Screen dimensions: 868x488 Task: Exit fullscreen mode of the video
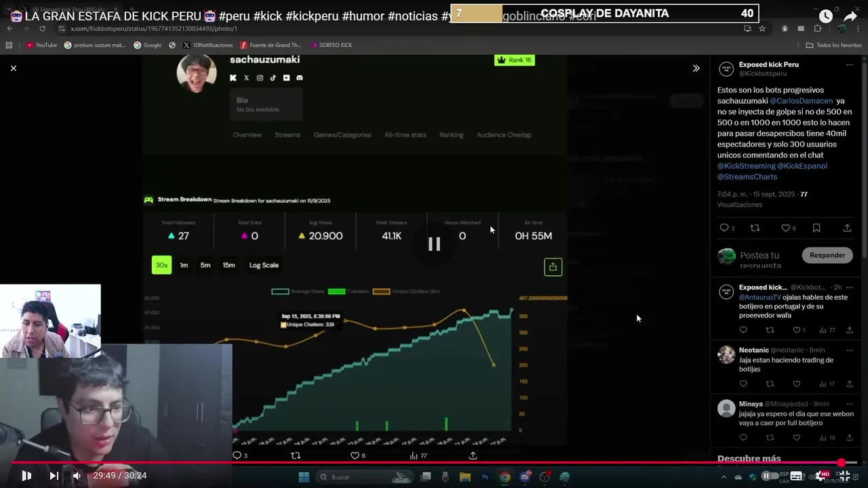point(845,476)
